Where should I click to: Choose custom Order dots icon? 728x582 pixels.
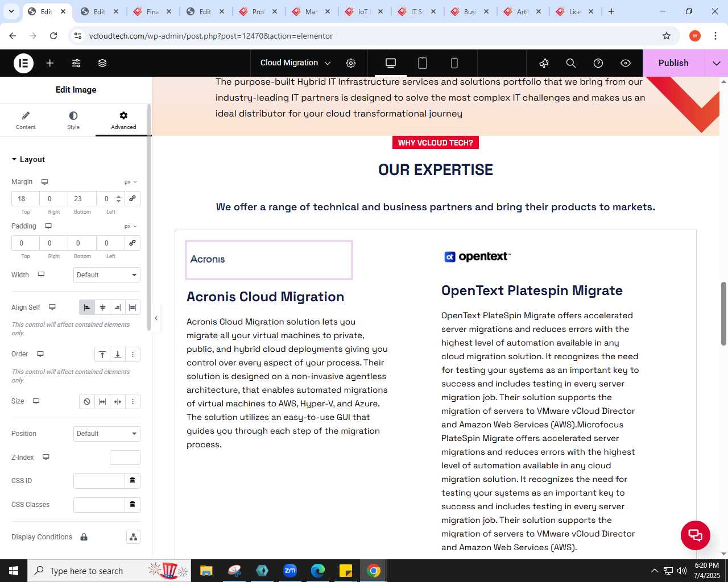pyautogui.click(x=133, y=355)
